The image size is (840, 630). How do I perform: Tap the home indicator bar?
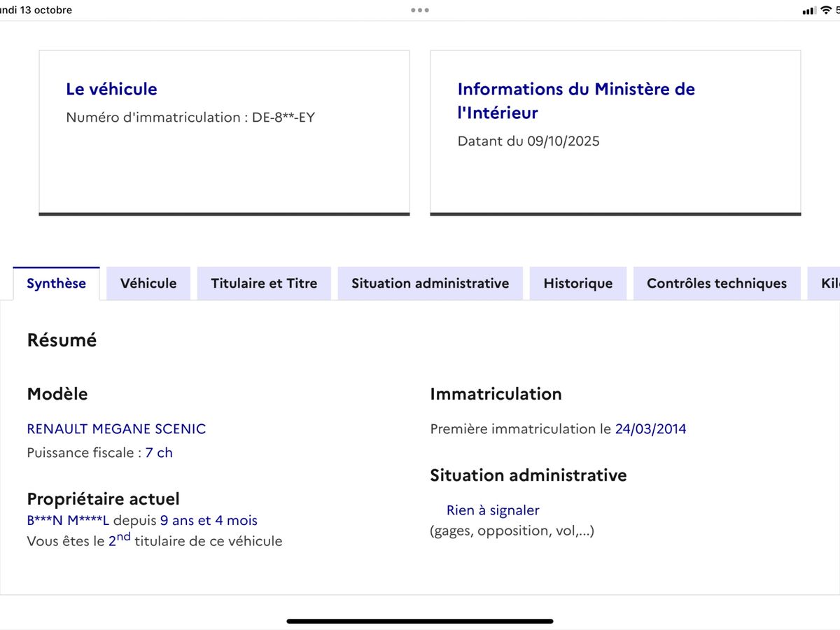point(420,621)
